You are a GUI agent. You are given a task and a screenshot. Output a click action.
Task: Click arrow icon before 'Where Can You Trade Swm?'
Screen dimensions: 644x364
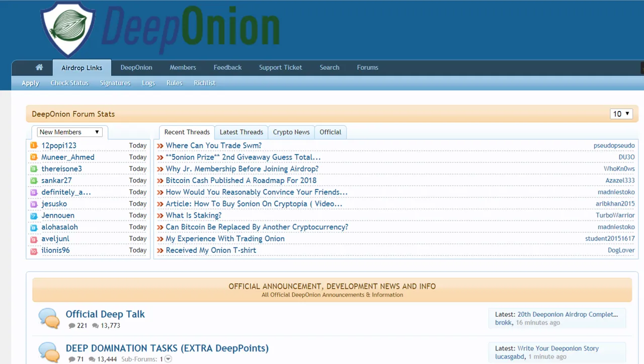pos(160,146)
